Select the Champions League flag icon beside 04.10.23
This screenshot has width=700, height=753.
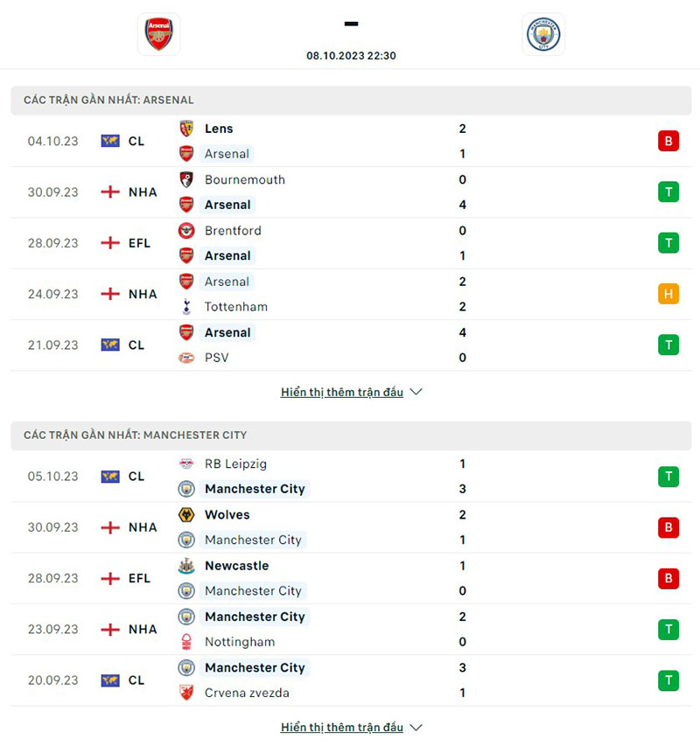(x=109, y=140)
